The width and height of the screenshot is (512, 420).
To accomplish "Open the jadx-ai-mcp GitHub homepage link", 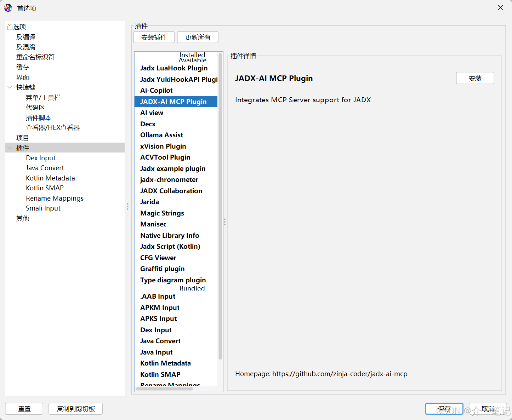I will pos(340,374).
